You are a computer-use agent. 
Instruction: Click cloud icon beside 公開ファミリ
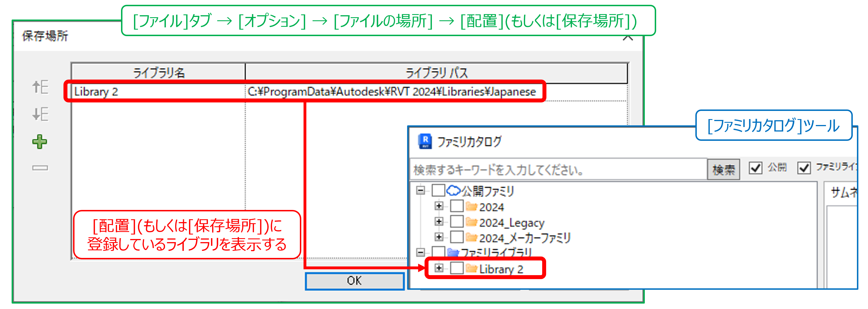point(454,190)
